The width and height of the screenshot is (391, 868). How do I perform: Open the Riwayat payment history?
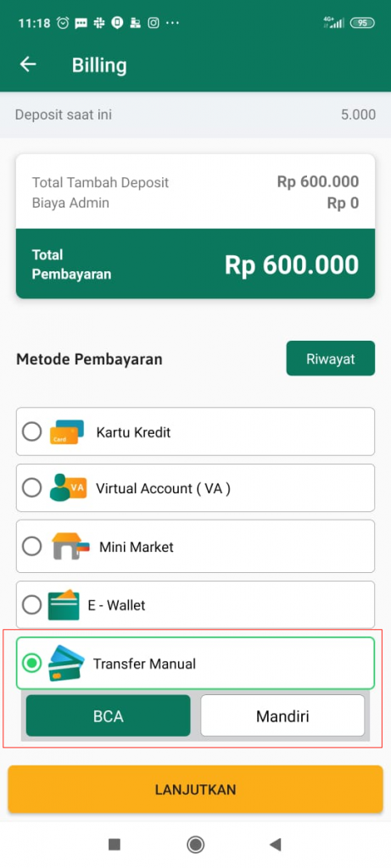click(x=331, y=359)
